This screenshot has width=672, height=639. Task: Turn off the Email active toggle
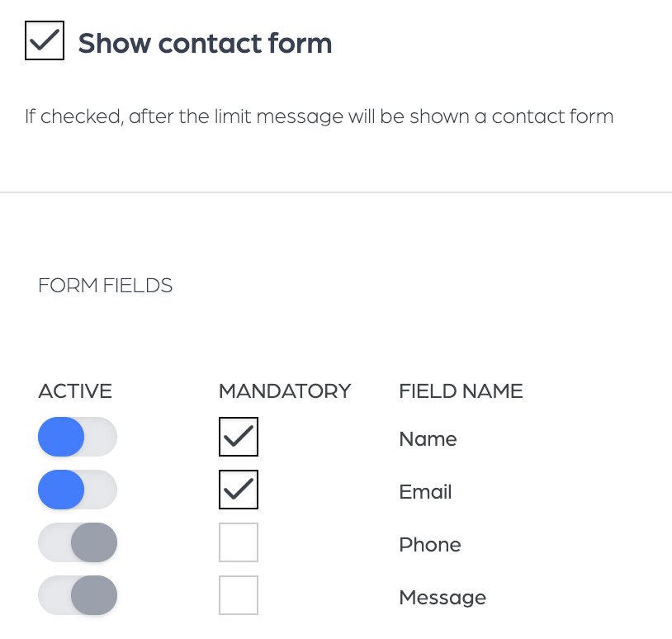pos(78,490)
